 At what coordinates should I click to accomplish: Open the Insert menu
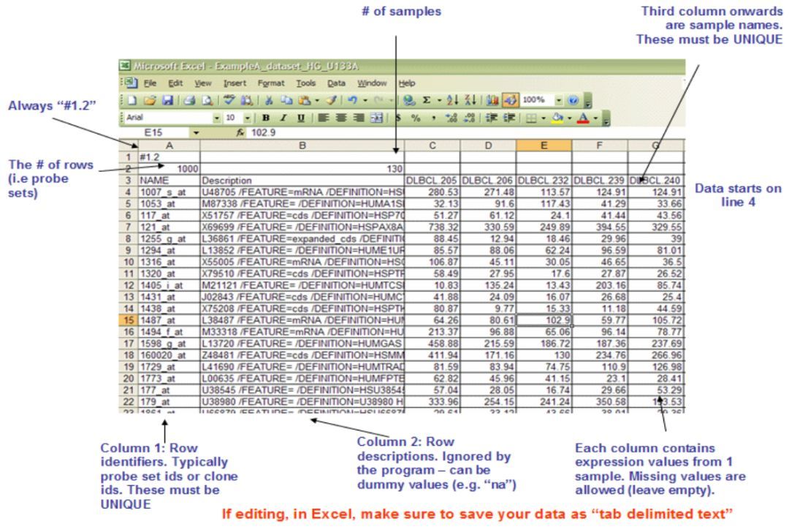pyautogui.click(x=235, y=83)
